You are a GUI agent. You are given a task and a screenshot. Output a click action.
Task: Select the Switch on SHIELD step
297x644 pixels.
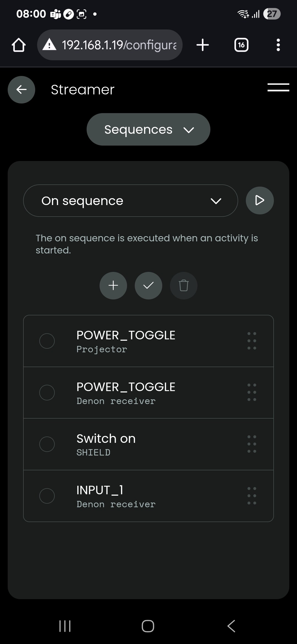tap(47, 444)
